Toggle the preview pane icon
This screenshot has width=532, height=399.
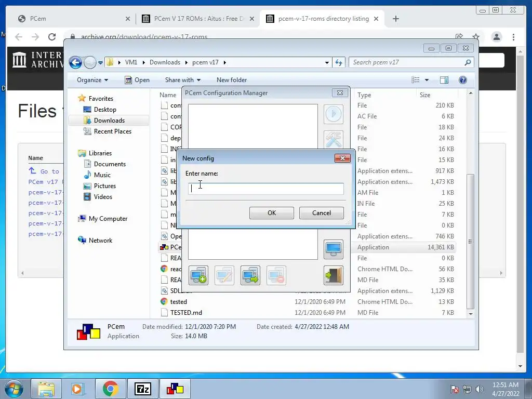[444, 79]
